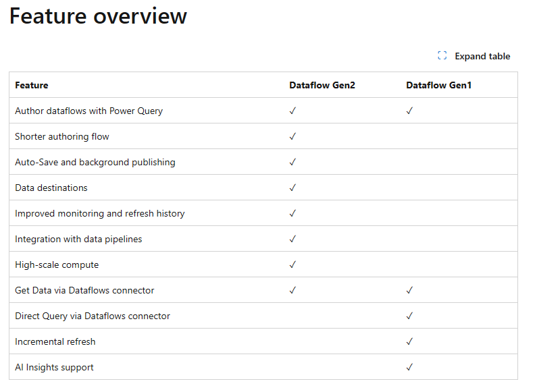Click the Dataflow Gen1 column header
535x392 pixels.
[439, 85]
